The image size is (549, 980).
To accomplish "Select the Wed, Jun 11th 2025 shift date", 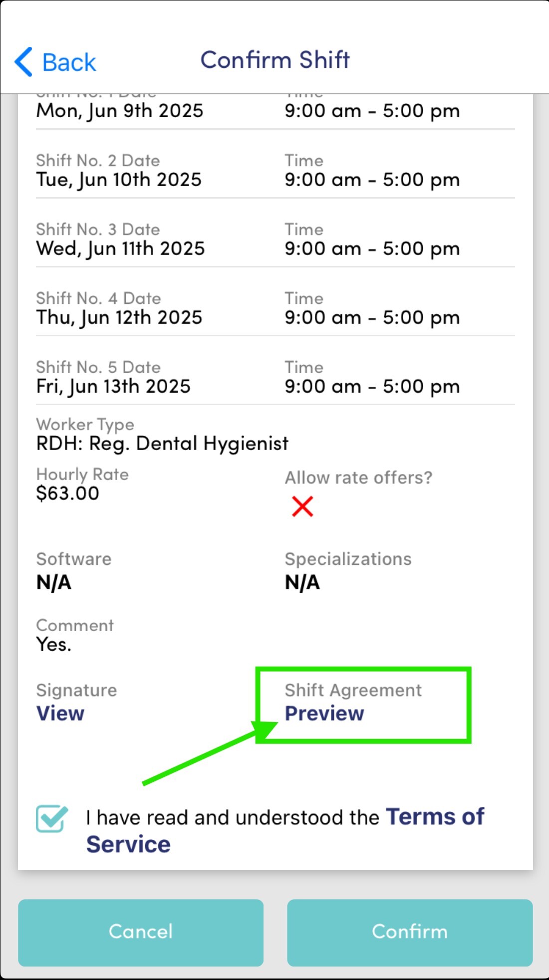I will [120, 248].
